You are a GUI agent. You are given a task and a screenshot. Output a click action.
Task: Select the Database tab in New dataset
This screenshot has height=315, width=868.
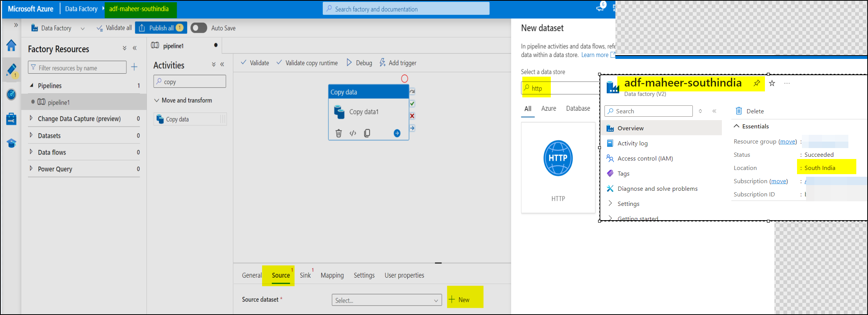tap(578, 108)
